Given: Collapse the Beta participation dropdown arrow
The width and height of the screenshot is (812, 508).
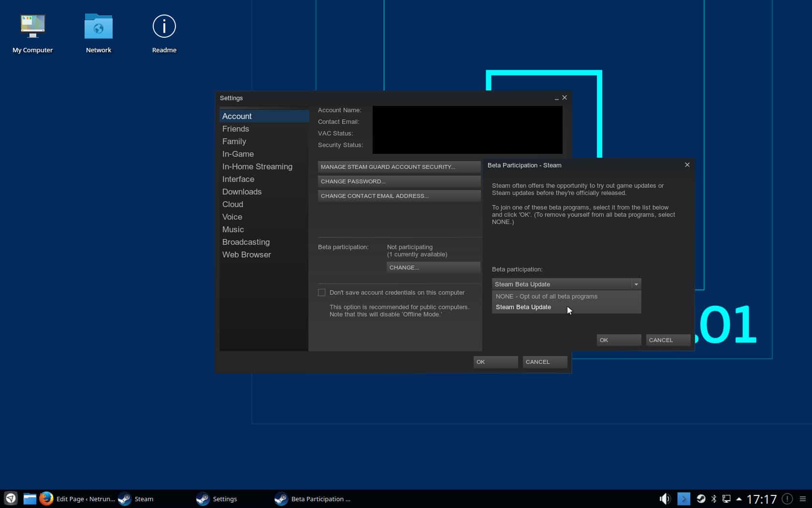Looking at the screenshot, I should (636, 284).
